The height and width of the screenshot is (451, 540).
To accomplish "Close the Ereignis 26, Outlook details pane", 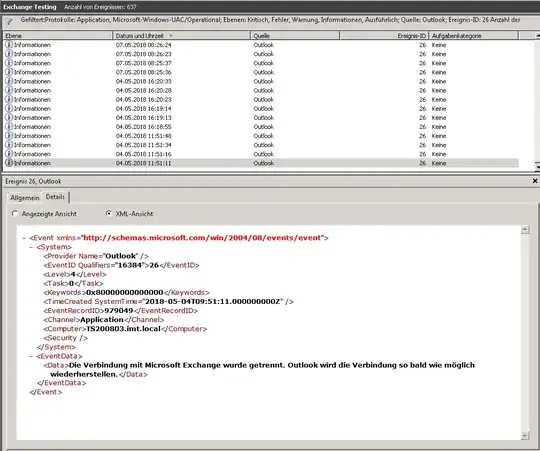I will click(x=535, y=181).
